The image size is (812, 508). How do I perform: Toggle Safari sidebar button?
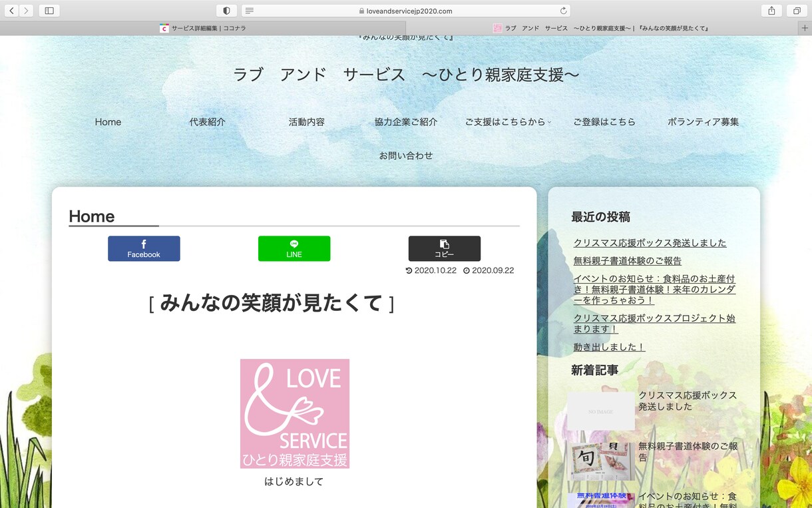(49, 11)
